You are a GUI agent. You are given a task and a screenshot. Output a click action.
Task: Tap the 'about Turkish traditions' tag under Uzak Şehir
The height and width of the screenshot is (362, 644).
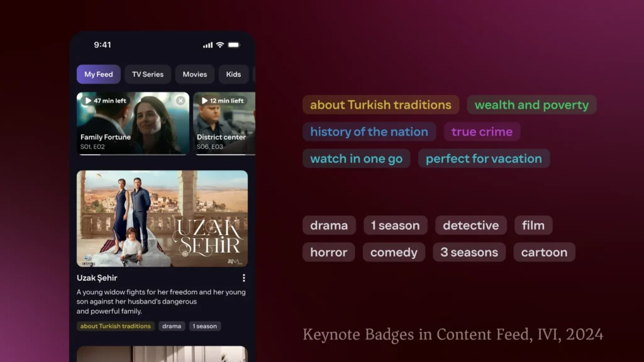[x=116, y=326]
